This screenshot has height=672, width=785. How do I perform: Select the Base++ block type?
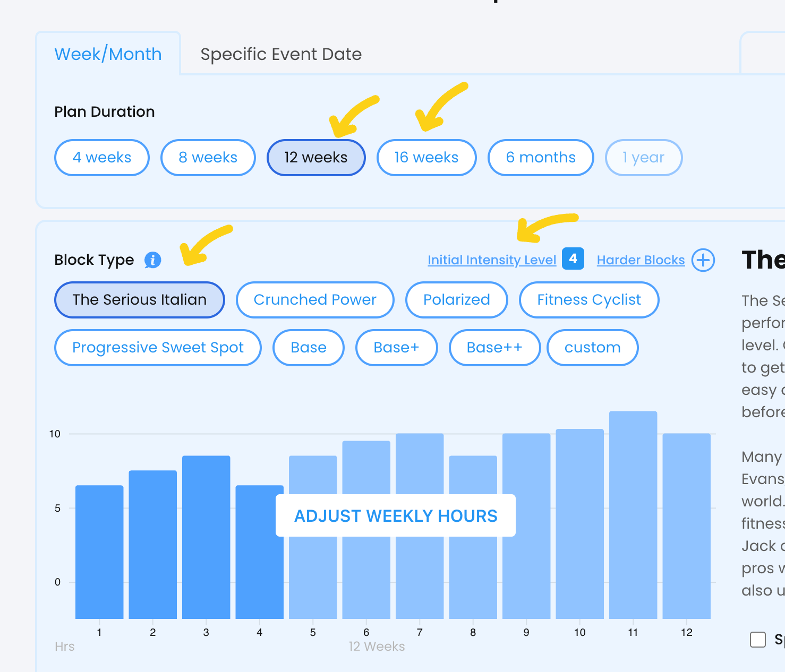click(494, 348)
